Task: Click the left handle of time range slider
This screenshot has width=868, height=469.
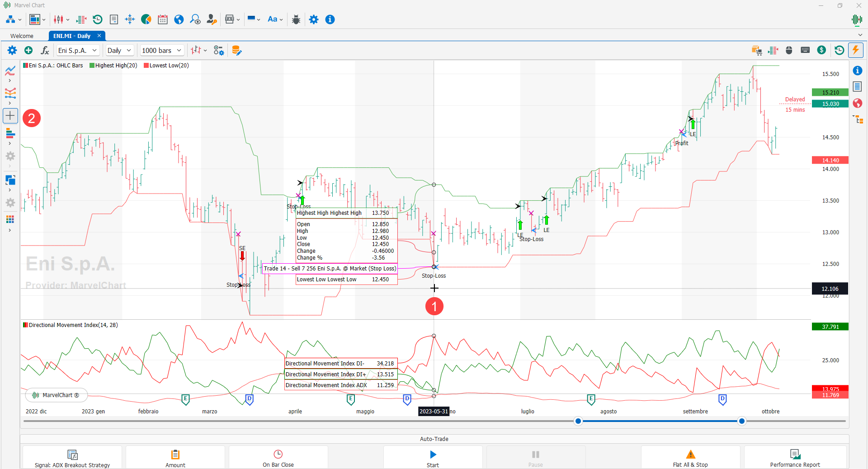Action: click(x=578, y=421)
